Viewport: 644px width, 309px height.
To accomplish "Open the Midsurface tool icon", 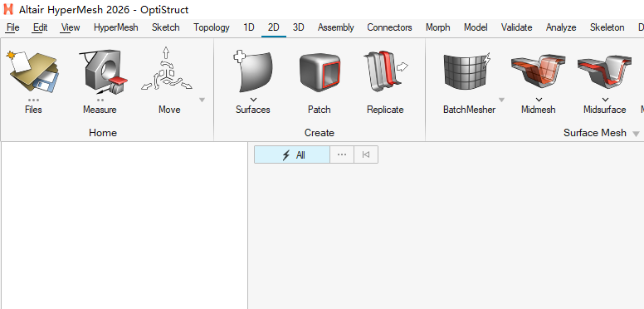I will (x=604, y=72).
